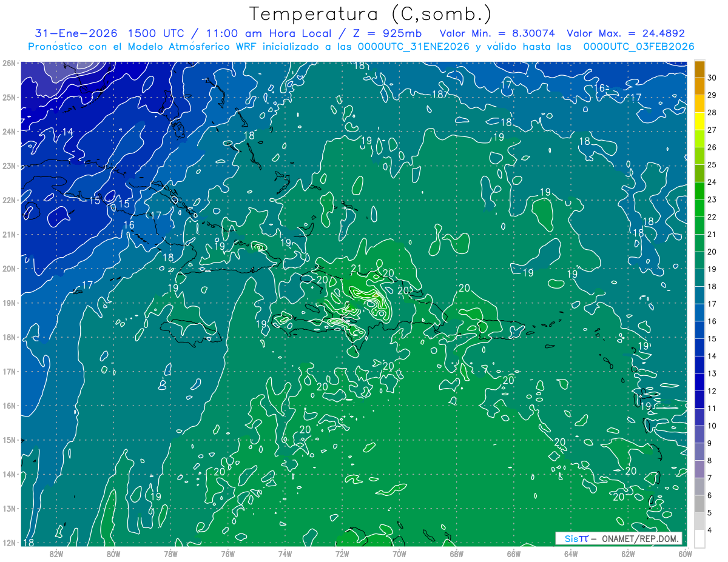728x562 pixels.
Task: Click the 'ONAMET/REP.DOM.' credit label
Action: (642, 538)
